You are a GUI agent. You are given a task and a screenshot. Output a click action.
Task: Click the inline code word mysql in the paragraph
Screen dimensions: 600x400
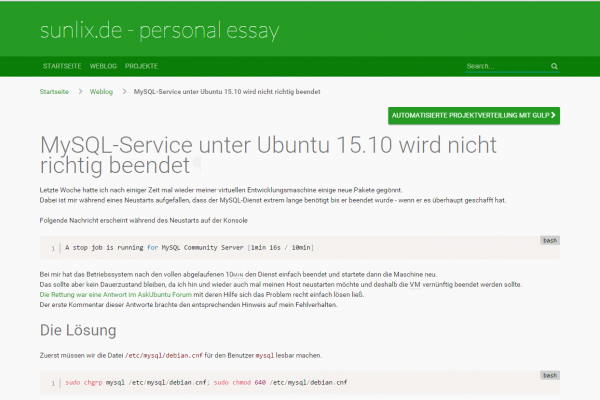[265, 356]
